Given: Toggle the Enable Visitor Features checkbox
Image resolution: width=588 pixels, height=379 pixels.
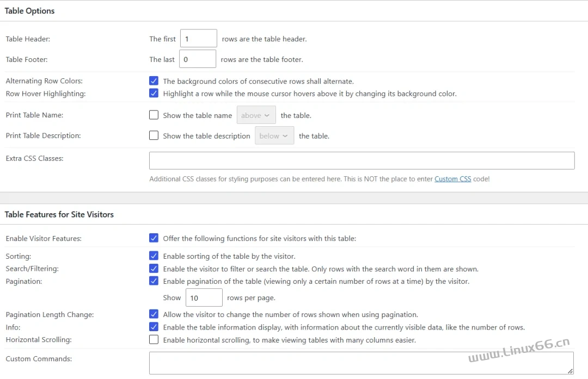Looking at the screenshot, I should [154, 238].
